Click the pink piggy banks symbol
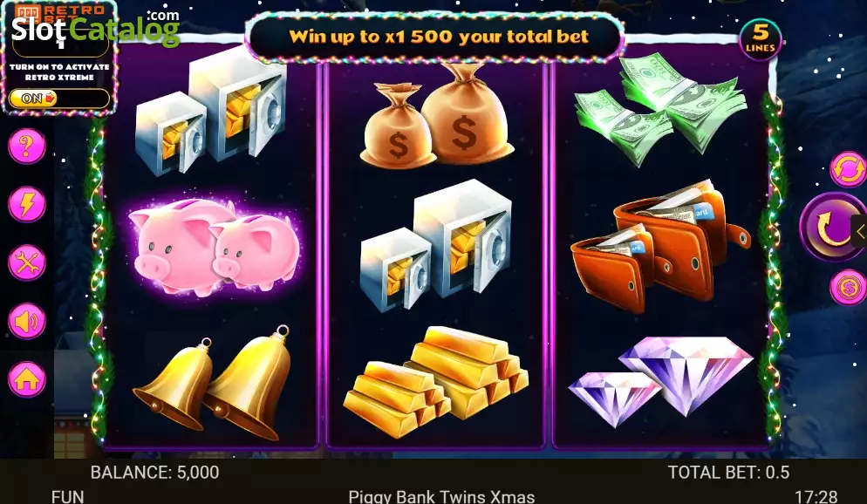Viewport: 867px width, 504px height. point(214,246)
